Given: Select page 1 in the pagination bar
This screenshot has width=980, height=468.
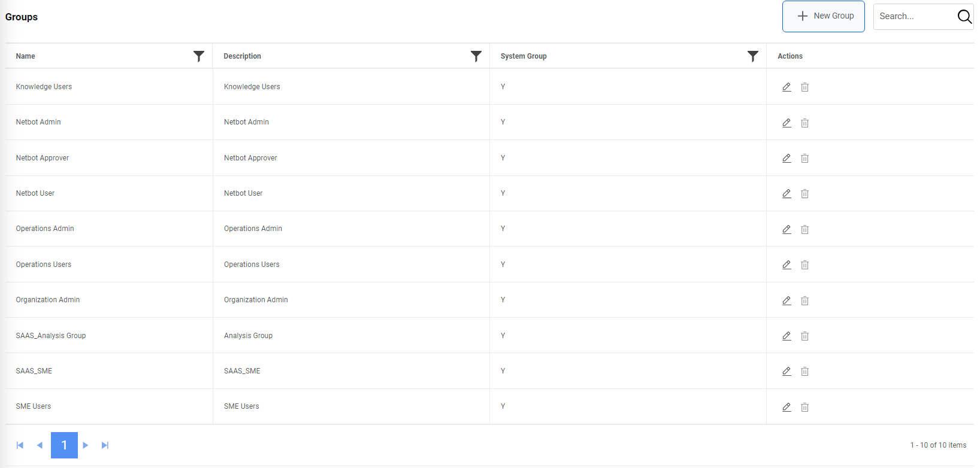Looking at the screenshot, I should 64,445.
